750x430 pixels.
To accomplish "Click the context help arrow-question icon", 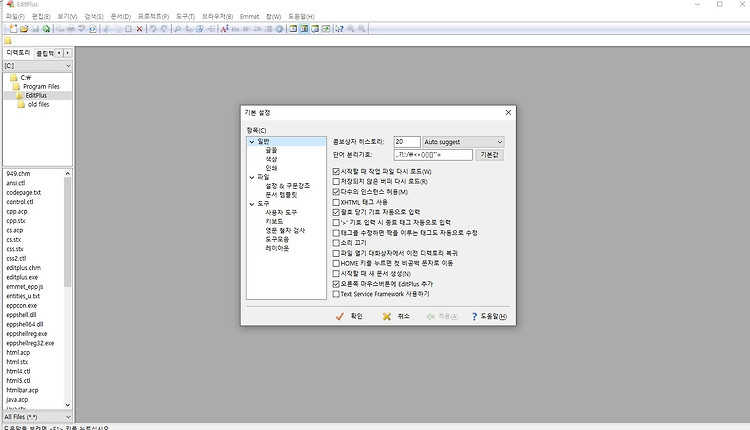I will tap(339, 29).
